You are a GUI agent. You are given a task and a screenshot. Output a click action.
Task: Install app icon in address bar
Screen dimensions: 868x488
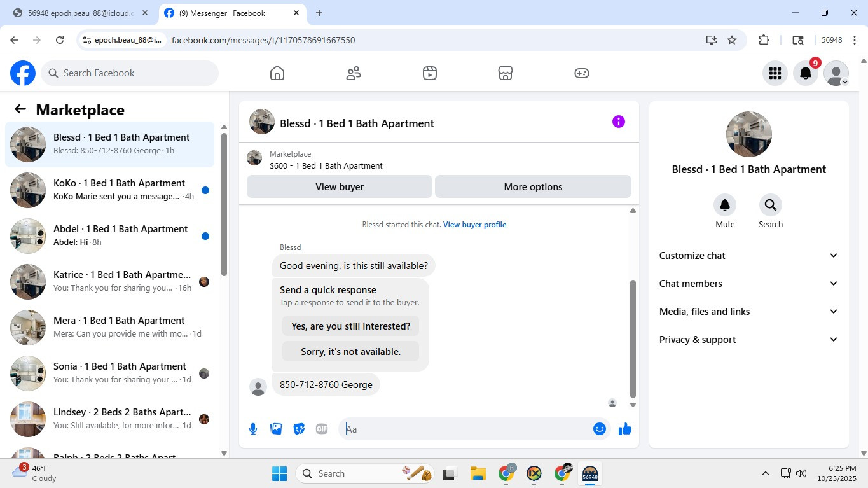[x=712, y=40]
